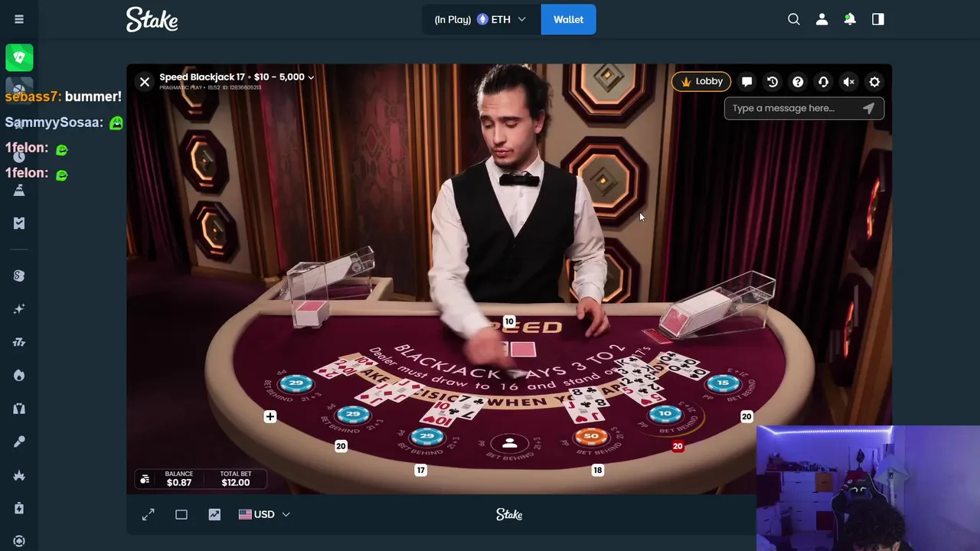This screenshot has width=980, height=551.
Task: Open the Wallet
Action: [568, 19]
